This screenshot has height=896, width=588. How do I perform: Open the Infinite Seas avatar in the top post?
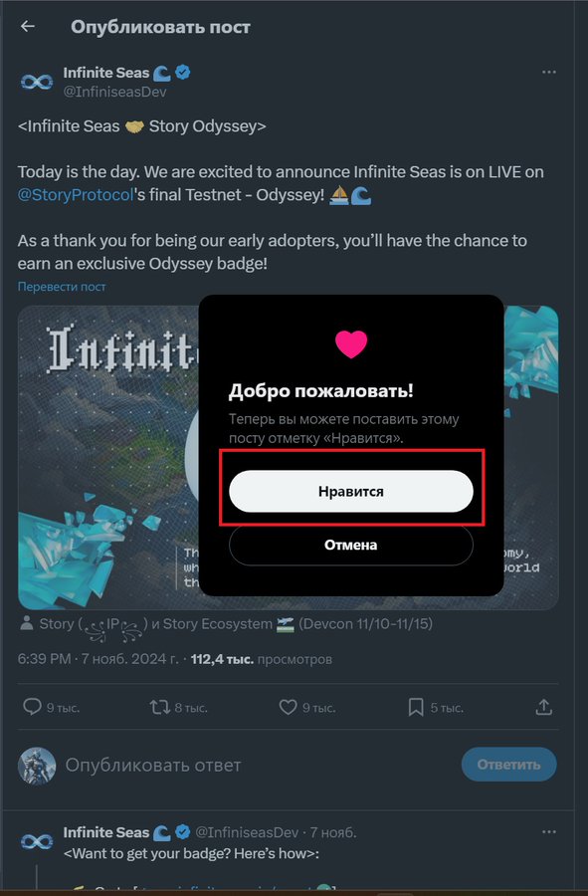pyautogui.click(x=37, y=82)
